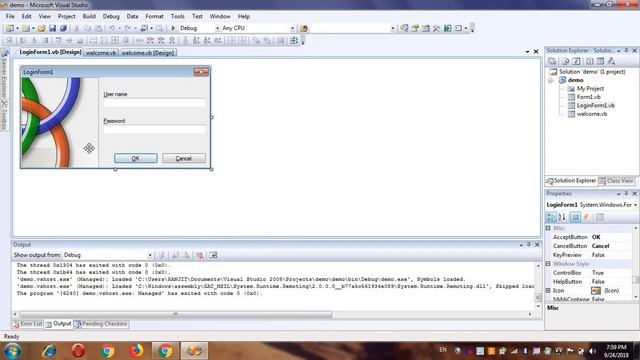Screen dimensions: 640x360
Task: Click the Windows Start button
Action: coord(12,351)
